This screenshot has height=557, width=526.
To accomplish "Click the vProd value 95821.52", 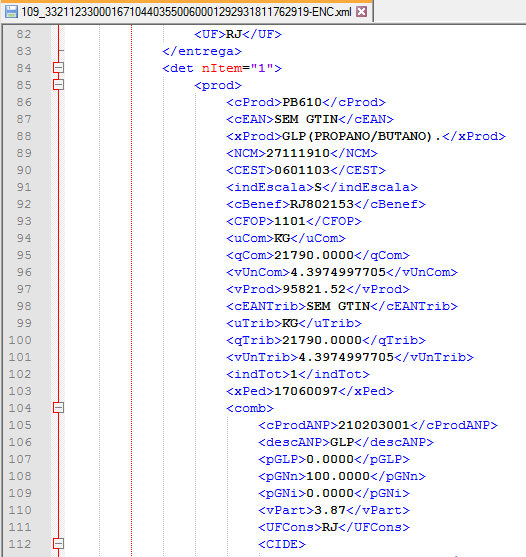I will click(x=314, y=289).
